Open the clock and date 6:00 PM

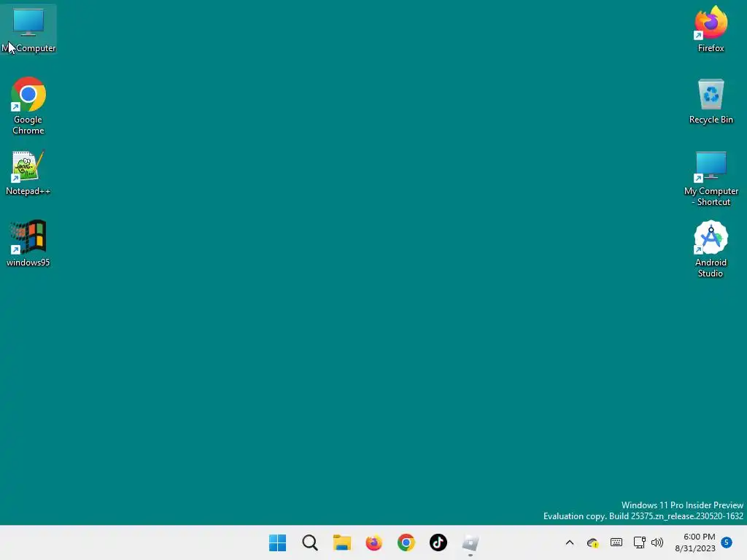pos(695,542)
